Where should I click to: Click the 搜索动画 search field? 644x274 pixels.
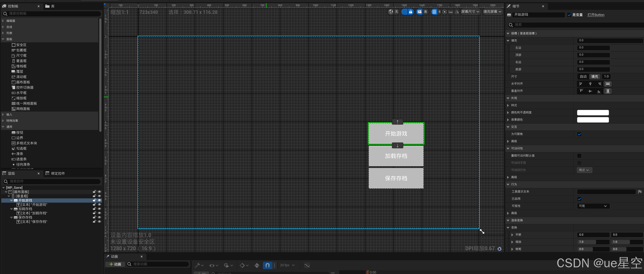click(x=158, y=264)
